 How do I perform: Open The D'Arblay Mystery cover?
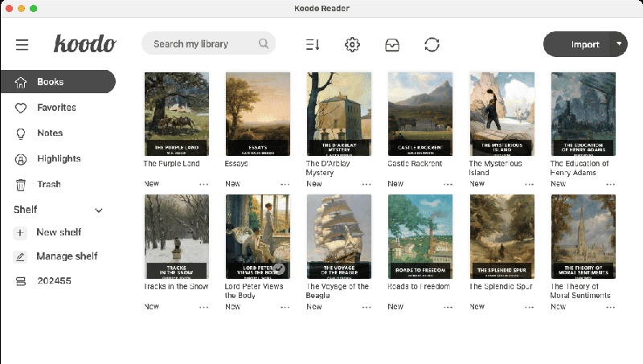pyautogui.click(x=339, y=114)
